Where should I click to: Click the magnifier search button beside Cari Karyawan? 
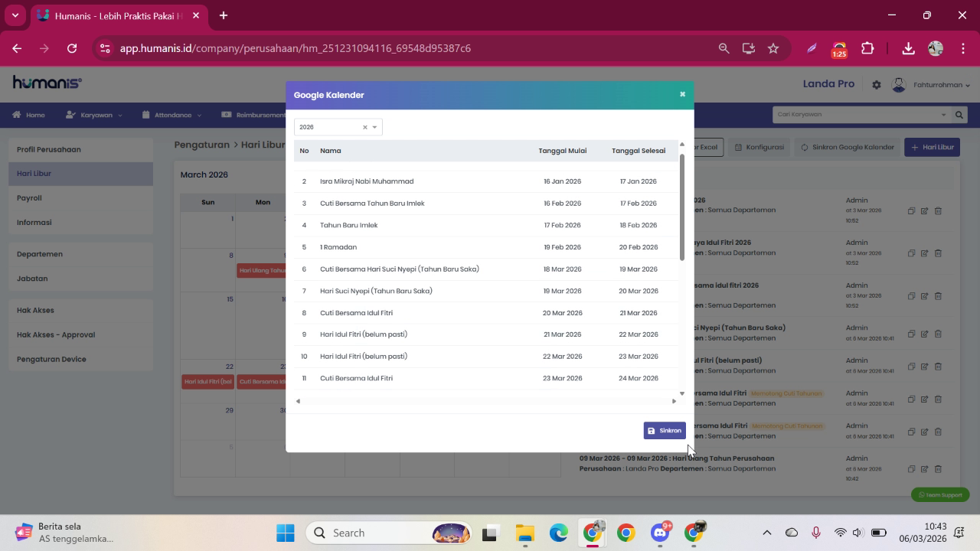coord(959,115)
